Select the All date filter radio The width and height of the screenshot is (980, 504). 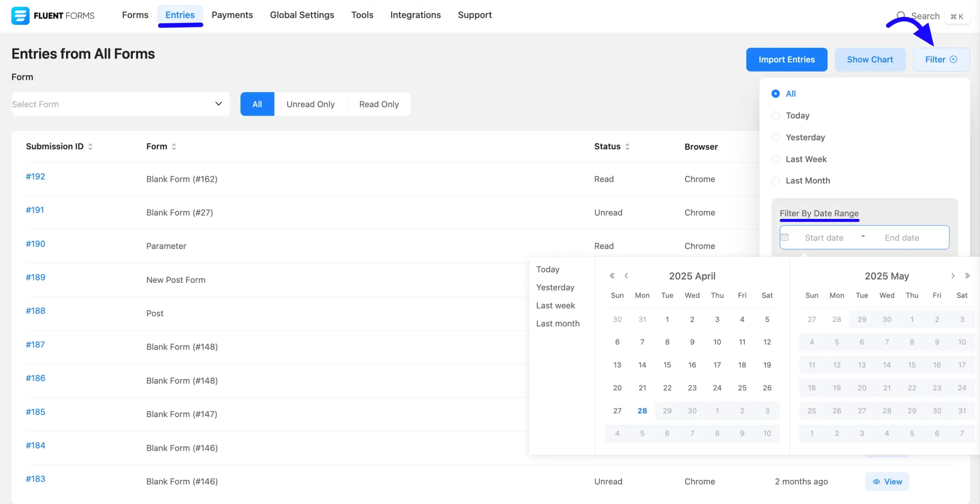click(x=775, y=93)
